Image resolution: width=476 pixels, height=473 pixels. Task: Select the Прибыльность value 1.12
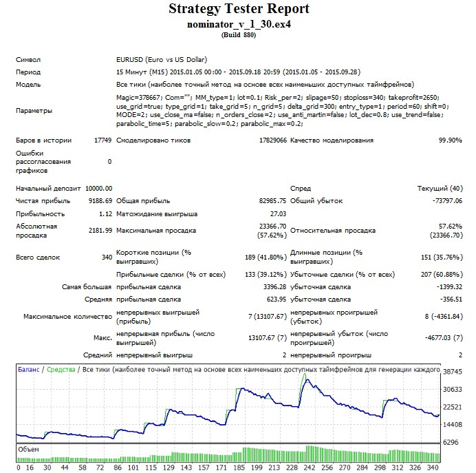click(x=105, y=214)
